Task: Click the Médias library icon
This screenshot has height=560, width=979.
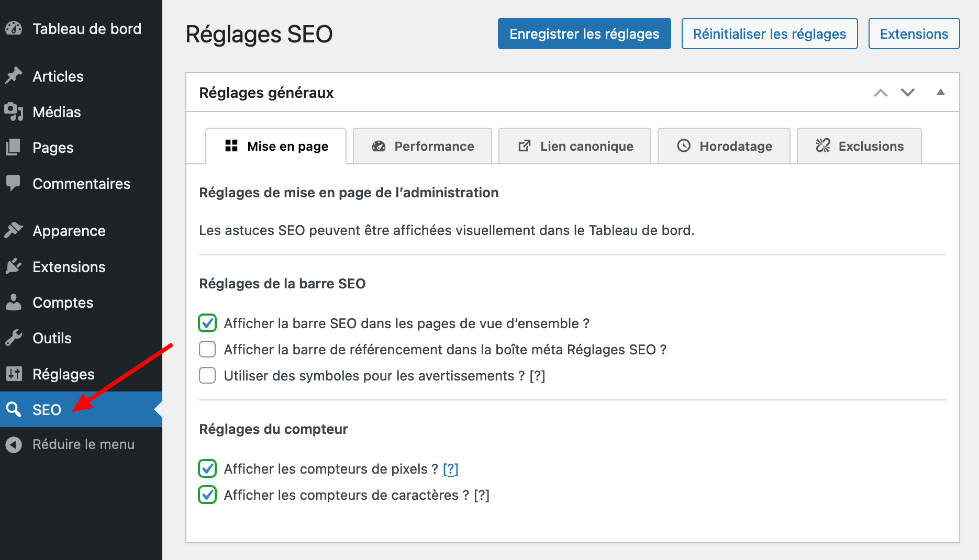Action: [x=14, y=111]
